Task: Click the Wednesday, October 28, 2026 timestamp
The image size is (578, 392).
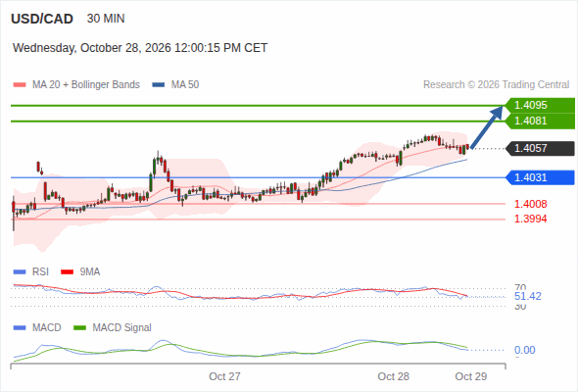Action: click(x=140, y=48)
